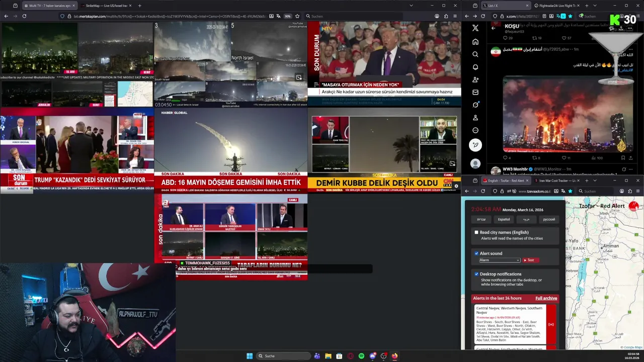The width and height of the screenshot is (644, 362).
Task: Reload the x.com browser window
Action: [483, 16]
